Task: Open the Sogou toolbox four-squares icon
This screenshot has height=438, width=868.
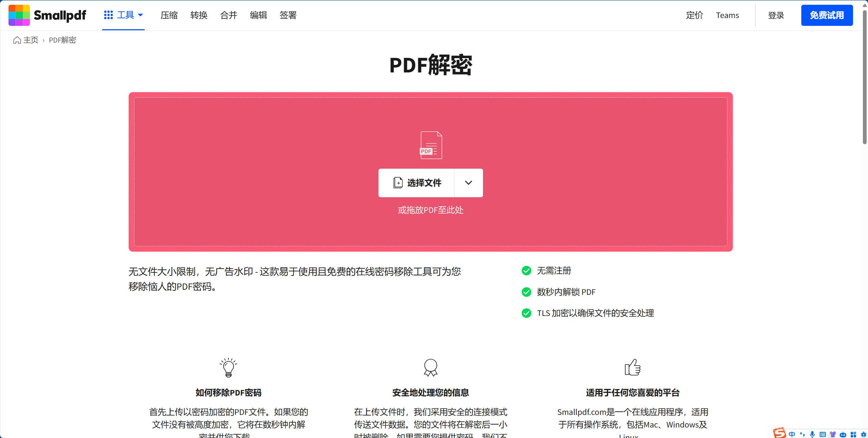Action: 853,435
